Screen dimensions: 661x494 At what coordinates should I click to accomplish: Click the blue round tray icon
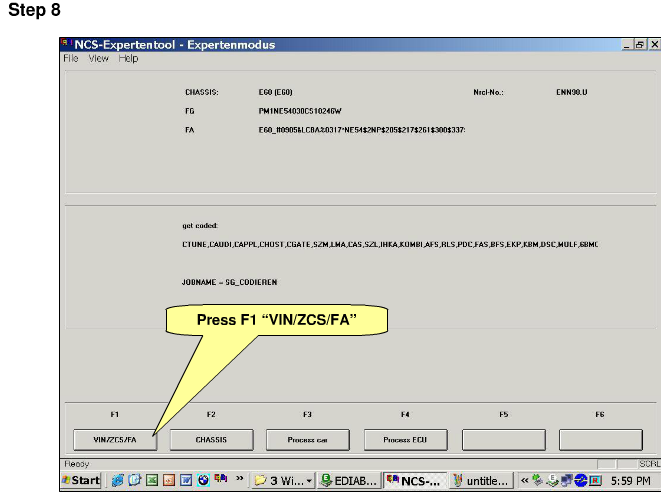point(580,480)
